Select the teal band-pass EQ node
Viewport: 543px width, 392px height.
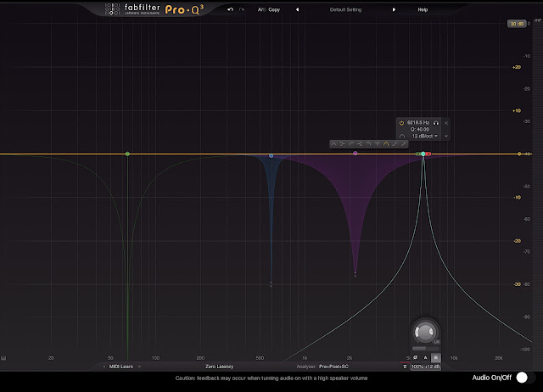(423, 154)
